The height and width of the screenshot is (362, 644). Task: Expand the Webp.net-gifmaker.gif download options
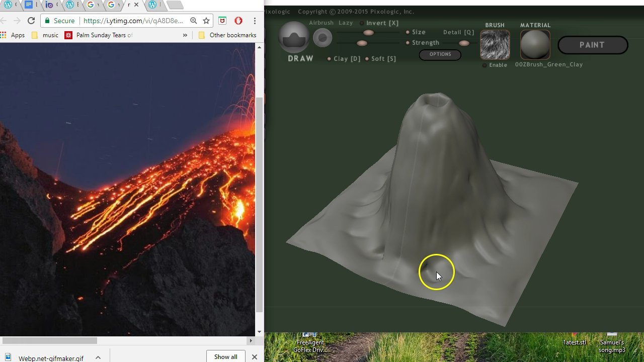[x=98, y=356]
